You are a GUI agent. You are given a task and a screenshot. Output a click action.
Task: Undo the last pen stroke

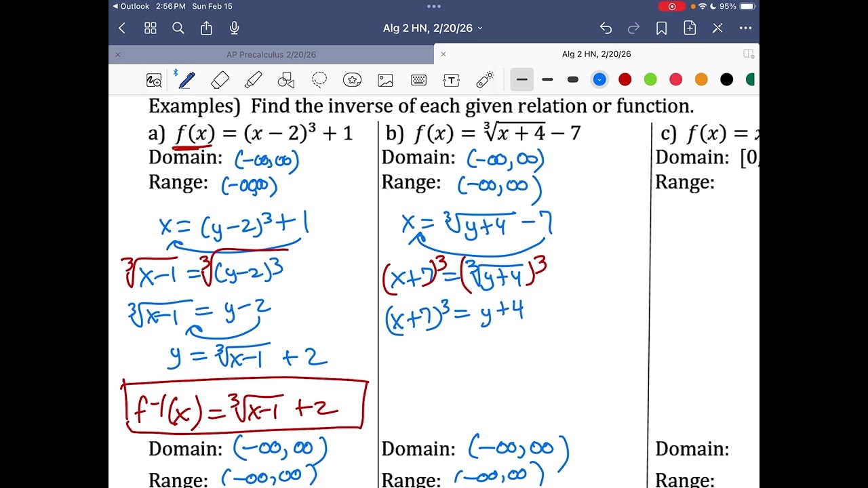coord(606,28)
